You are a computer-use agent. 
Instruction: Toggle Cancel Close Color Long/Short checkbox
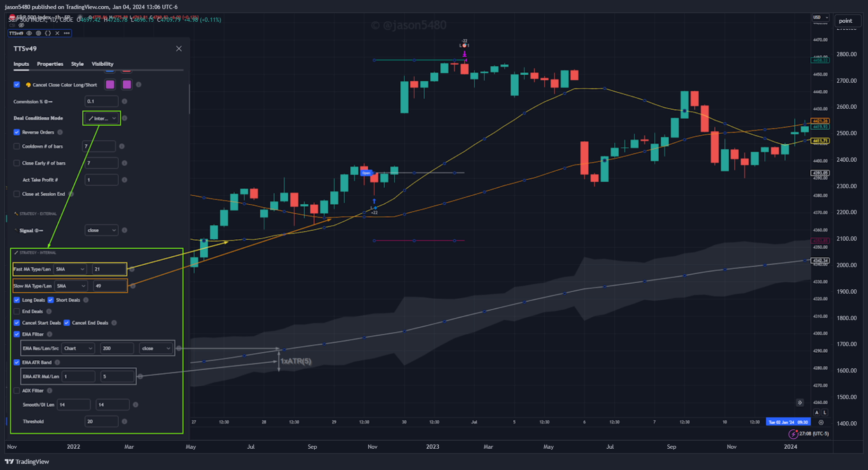17,85
